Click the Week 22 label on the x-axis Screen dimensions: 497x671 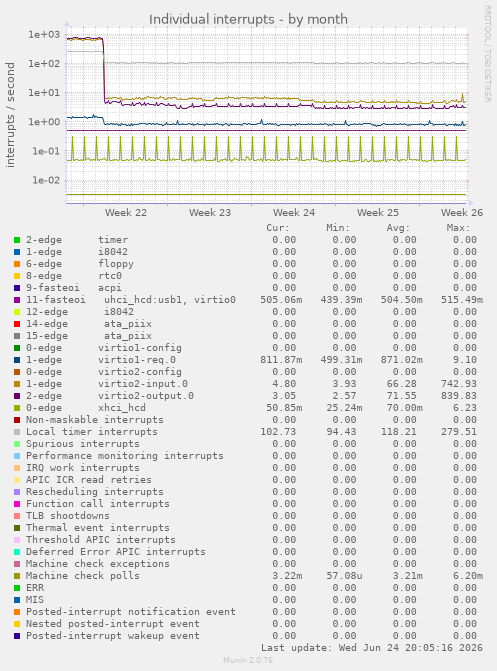point(126,213)
